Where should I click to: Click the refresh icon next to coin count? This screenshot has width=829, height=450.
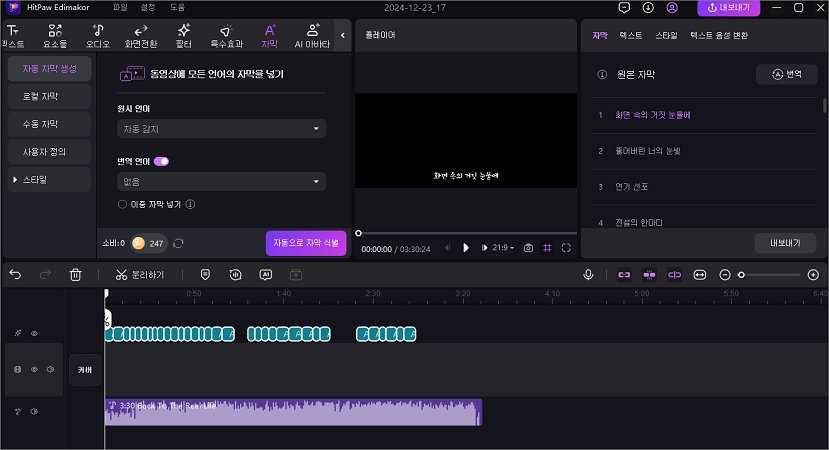coord(178,243)
